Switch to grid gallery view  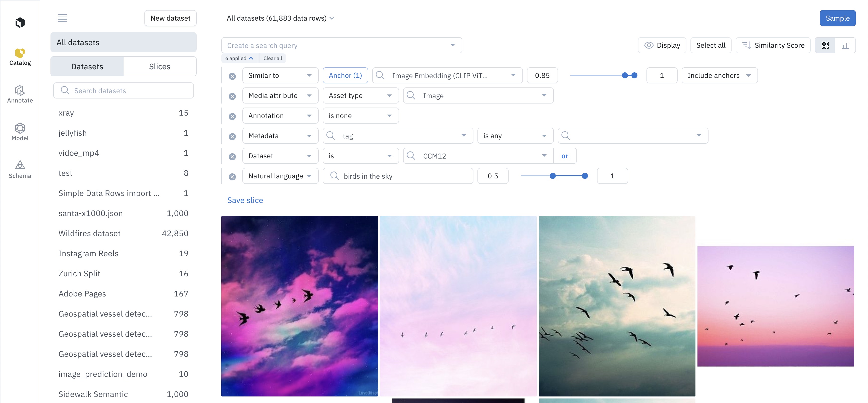825,45
